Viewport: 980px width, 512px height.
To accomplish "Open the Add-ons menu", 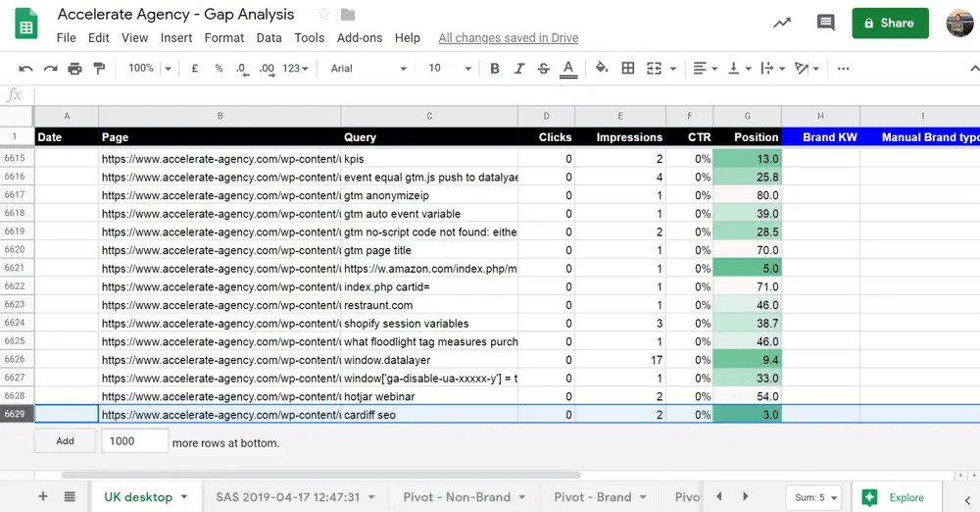I will [x=360, y=38].
